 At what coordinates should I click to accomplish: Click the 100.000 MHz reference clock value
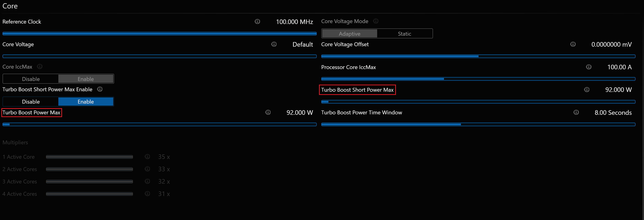295,22
